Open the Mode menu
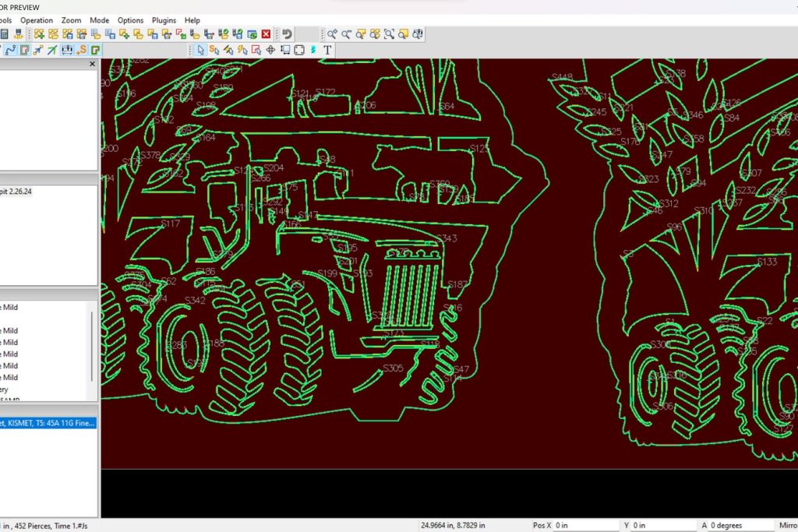 tap(100, 20)
